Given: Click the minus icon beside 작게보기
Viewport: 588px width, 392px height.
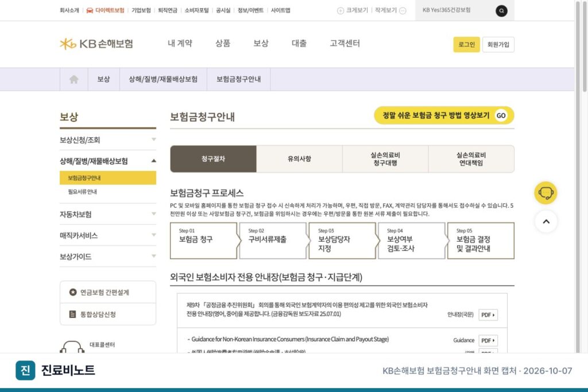Looking at the screenshot, I should pos(403,11).
